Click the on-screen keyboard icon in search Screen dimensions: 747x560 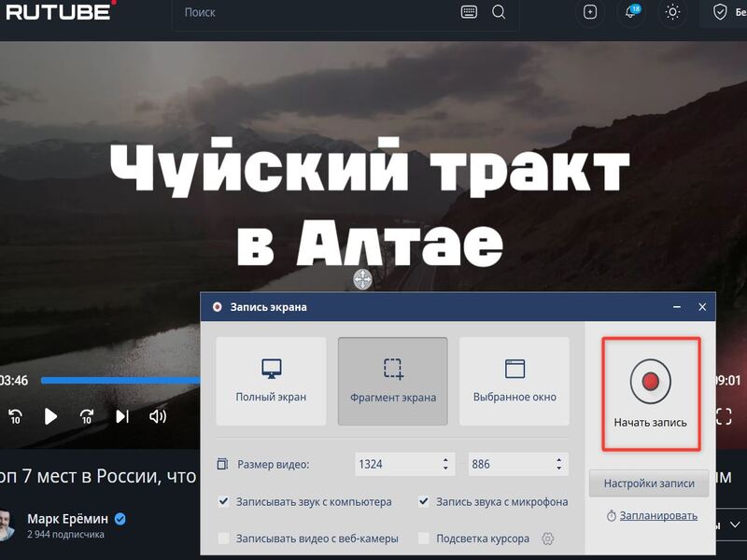469,12
